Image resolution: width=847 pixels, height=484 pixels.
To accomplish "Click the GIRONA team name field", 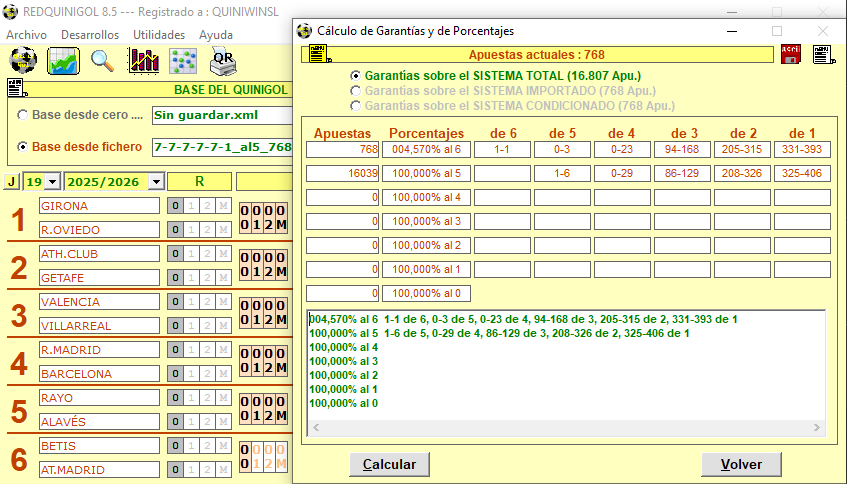I will pyautogui.click(x=99, y=206).
